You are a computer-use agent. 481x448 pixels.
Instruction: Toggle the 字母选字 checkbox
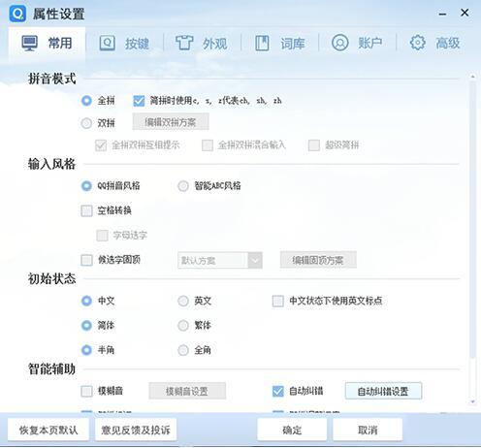coord(102,236)
